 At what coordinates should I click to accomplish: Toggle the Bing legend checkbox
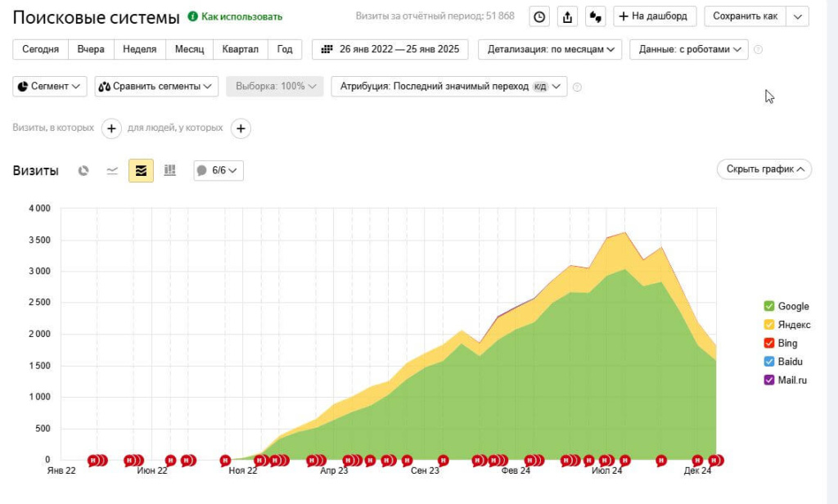(769, 343)
